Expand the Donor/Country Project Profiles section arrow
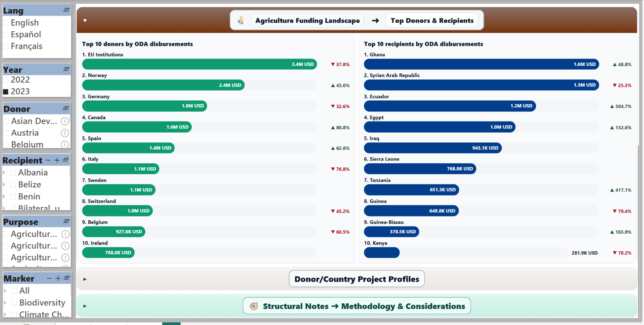This screenshot has width=644, height=325. pyautogui.click(x=85, y=279)
